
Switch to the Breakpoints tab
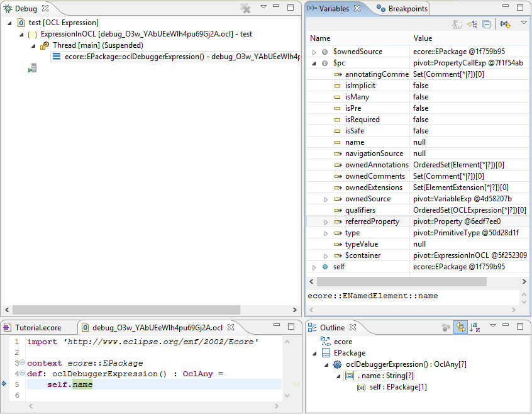(x=402, y=8)
